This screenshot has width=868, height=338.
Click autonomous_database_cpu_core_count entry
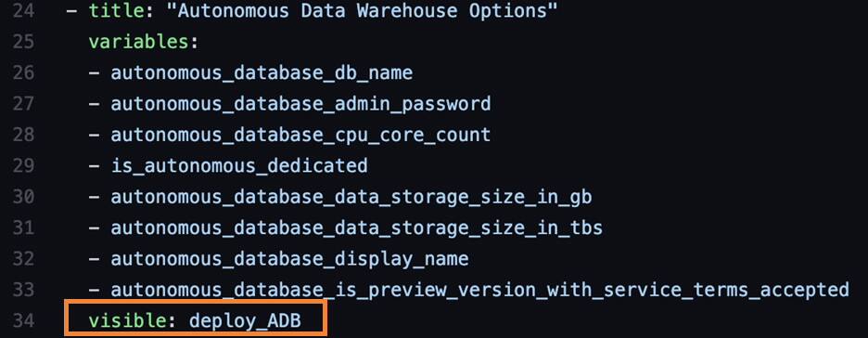tap(300, 136)
